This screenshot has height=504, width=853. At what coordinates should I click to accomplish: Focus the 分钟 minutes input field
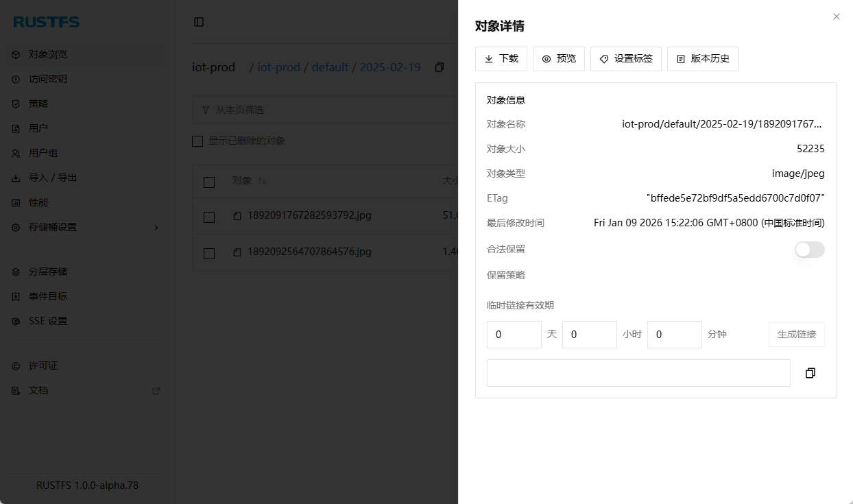[x=675, y=335]
